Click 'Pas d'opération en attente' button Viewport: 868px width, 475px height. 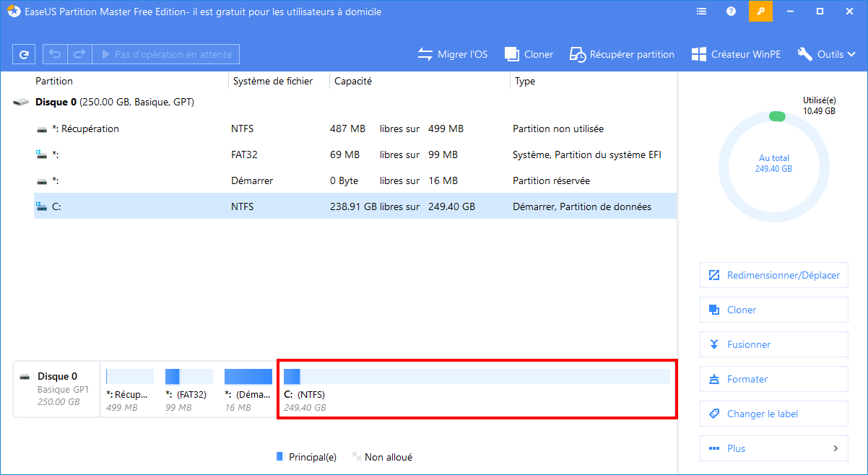coord(166,54)
